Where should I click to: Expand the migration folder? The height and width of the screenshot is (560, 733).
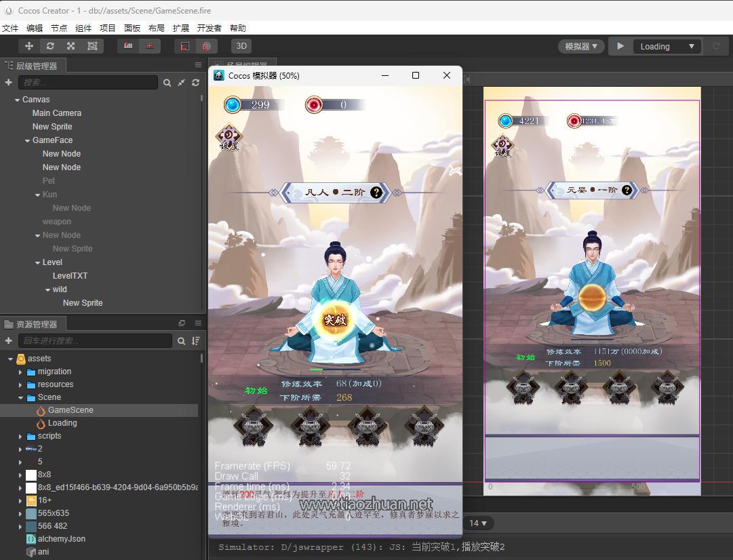(20, 372)
